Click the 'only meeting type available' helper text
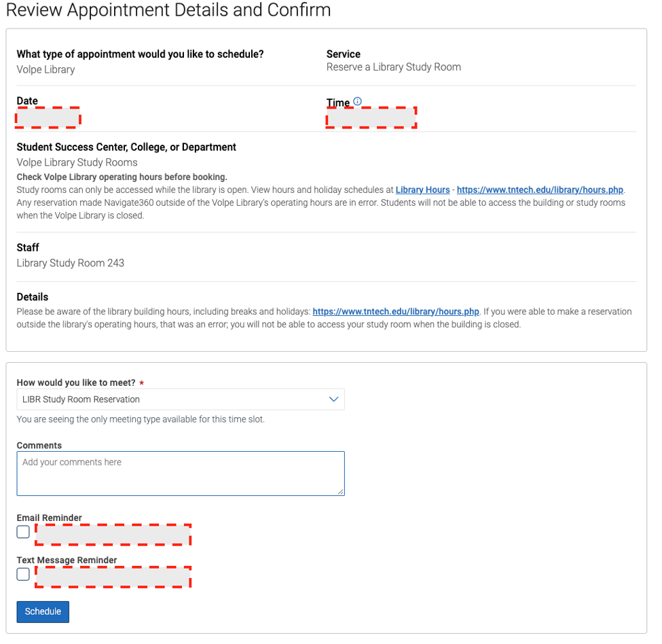 (x=141, y=419)
